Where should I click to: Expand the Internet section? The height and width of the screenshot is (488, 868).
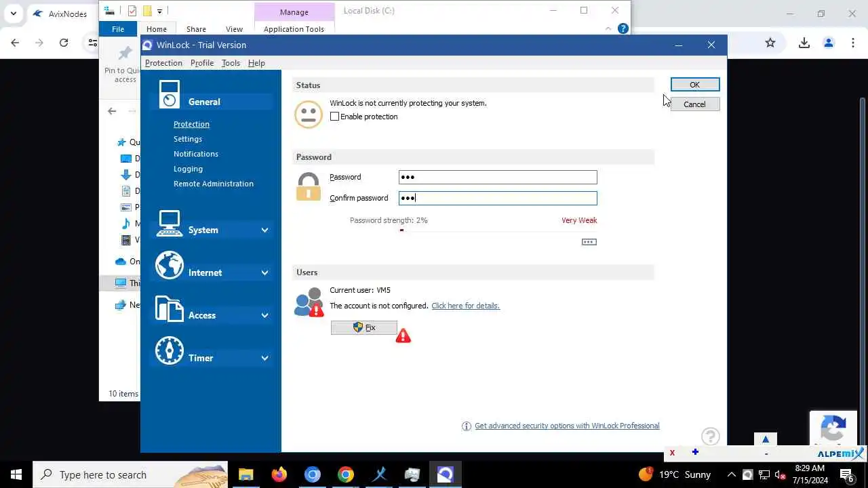[x=264, y=272]
